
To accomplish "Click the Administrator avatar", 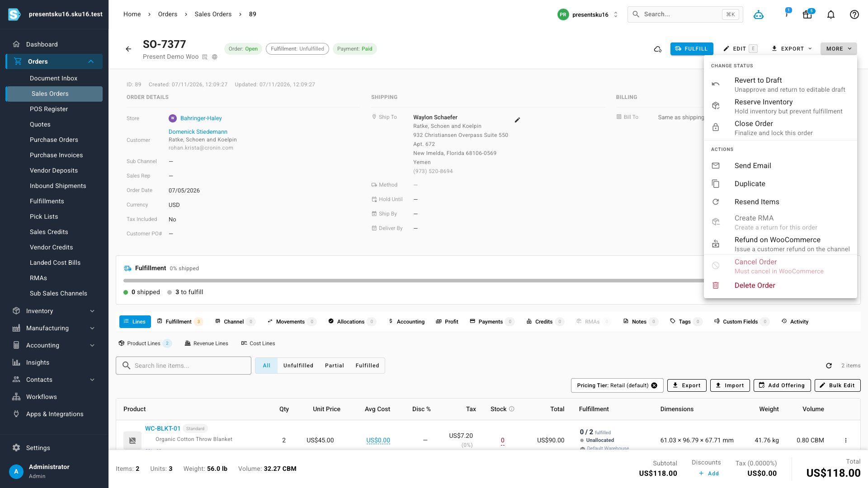I will pyautogui.click(x=16, y=471).
